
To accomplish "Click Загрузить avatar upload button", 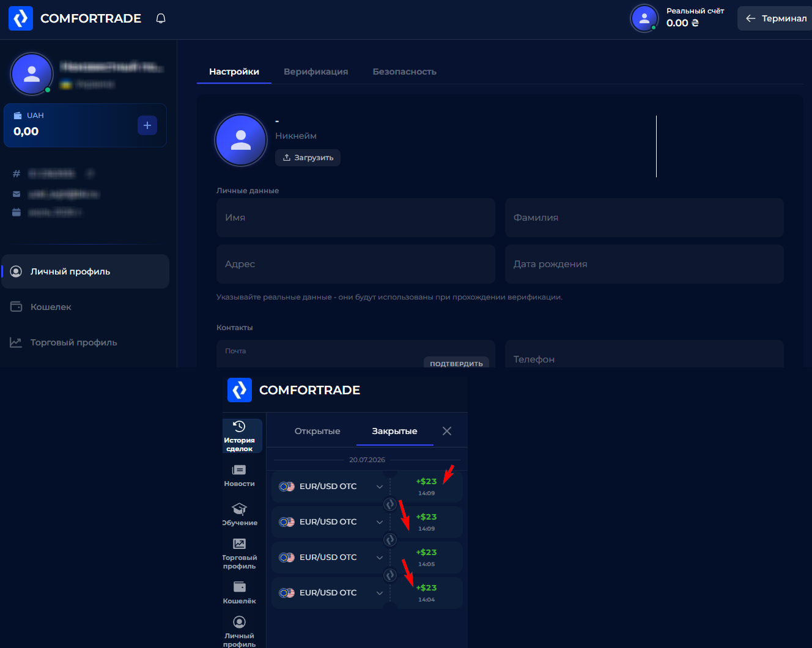I will [308, 158].
